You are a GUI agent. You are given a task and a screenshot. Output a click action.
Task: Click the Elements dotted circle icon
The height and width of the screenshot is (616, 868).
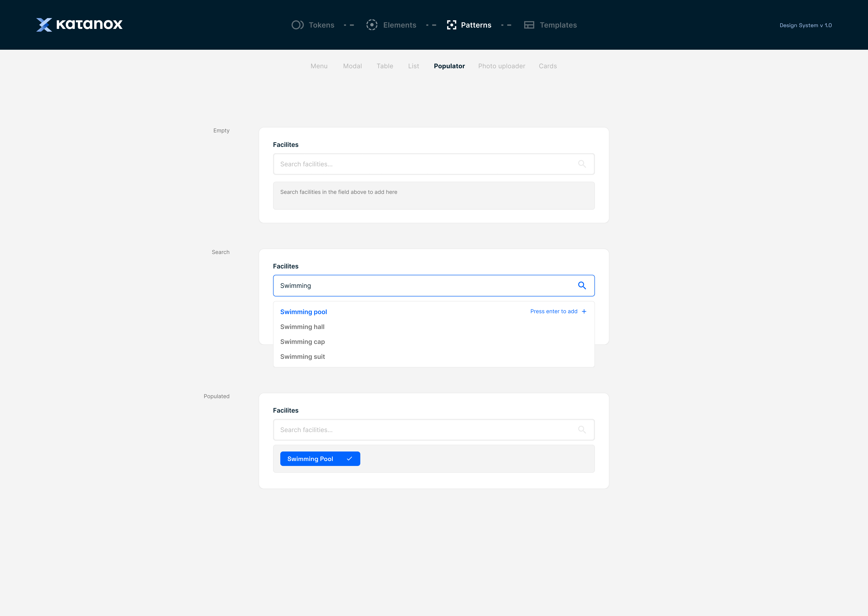pyautogui.click(x=372, y=25)
